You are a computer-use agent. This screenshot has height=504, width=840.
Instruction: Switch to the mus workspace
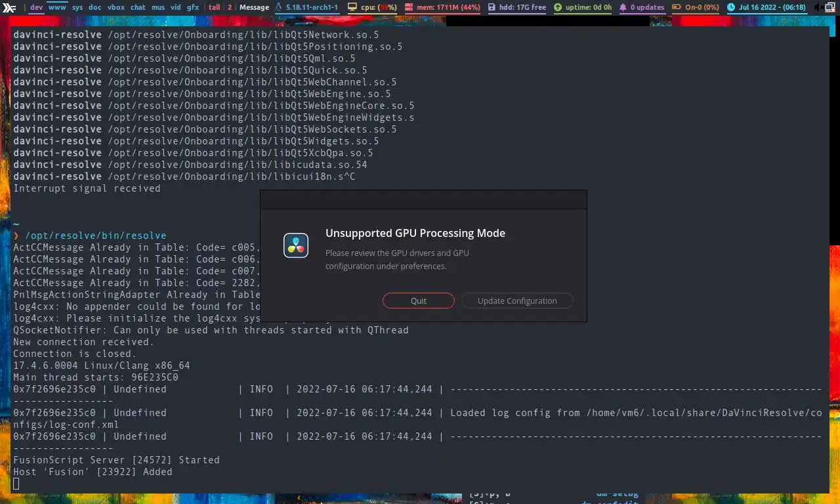click(x=158, y=7)
